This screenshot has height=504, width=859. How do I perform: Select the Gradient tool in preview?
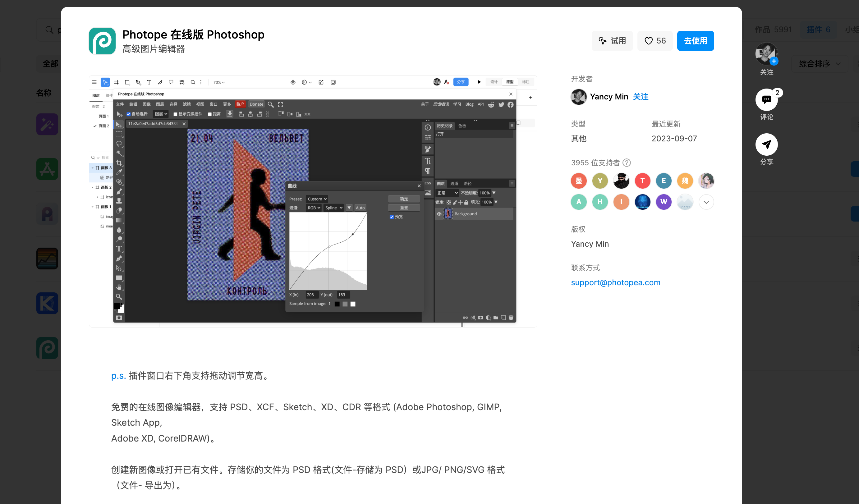pyautogui.click(x=119, y=220)
